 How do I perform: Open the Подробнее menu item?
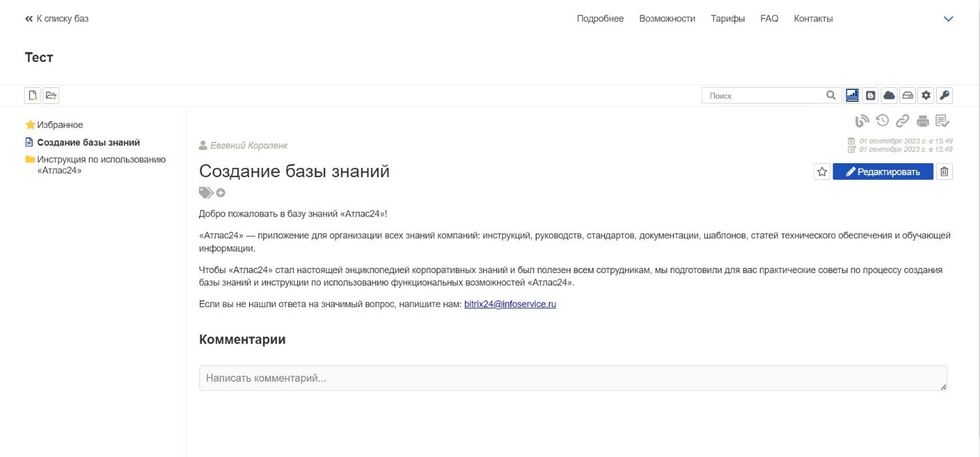[600, 19]
